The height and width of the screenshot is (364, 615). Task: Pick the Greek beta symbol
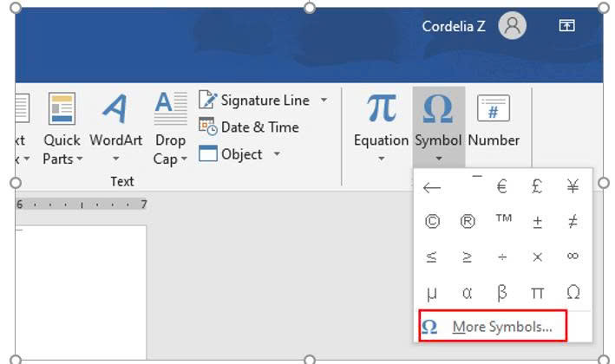pyautogui.click(x=501, y=292)
